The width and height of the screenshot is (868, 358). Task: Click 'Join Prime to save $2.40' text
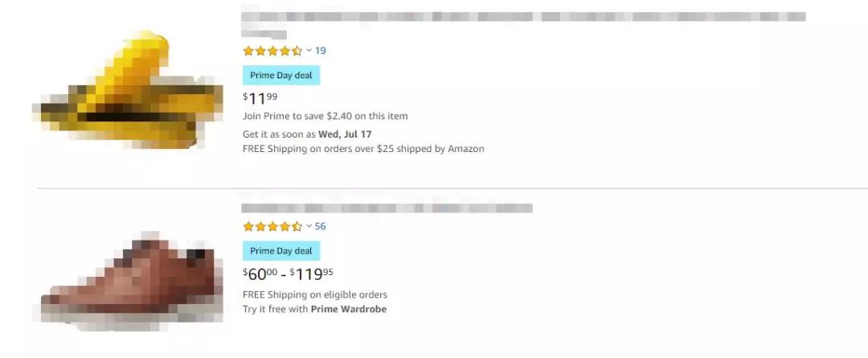325,116
